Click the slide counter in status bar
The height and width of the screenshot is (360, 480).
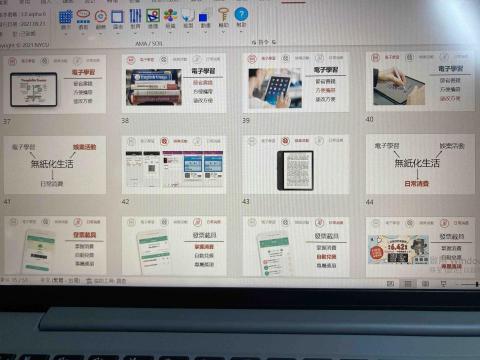tap(15, 280)
